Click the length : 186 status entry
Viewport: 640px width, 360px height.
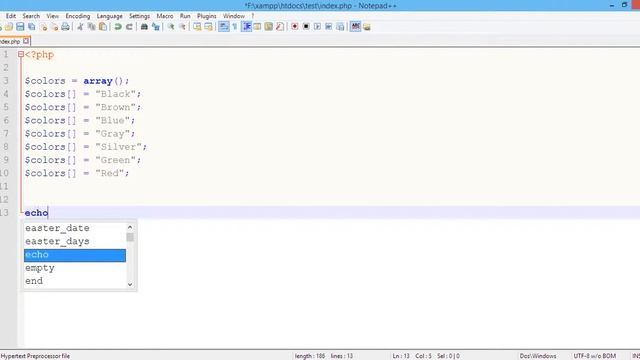(x=310, y=356)
